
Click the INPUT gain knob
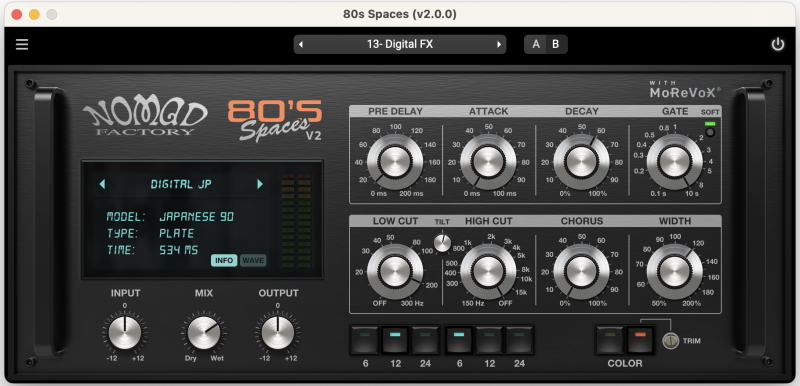point(124,332)
